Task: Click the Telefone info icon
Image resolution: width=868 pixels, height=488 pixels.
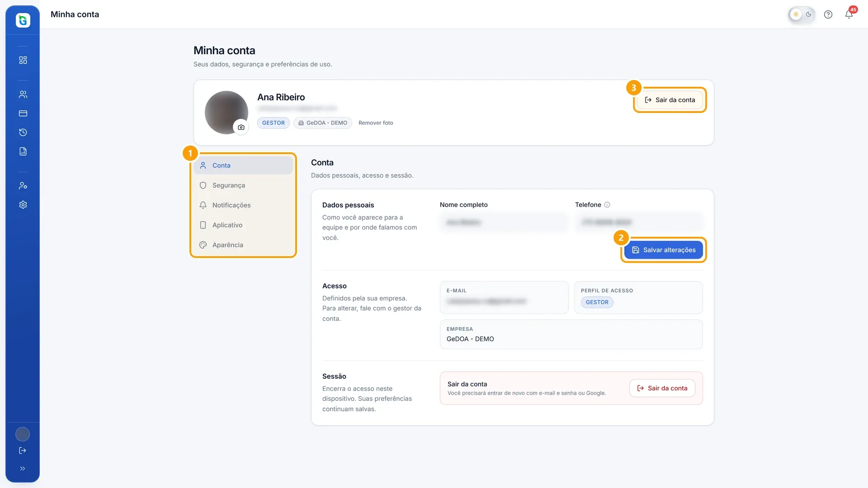Action: click(607, 205)
